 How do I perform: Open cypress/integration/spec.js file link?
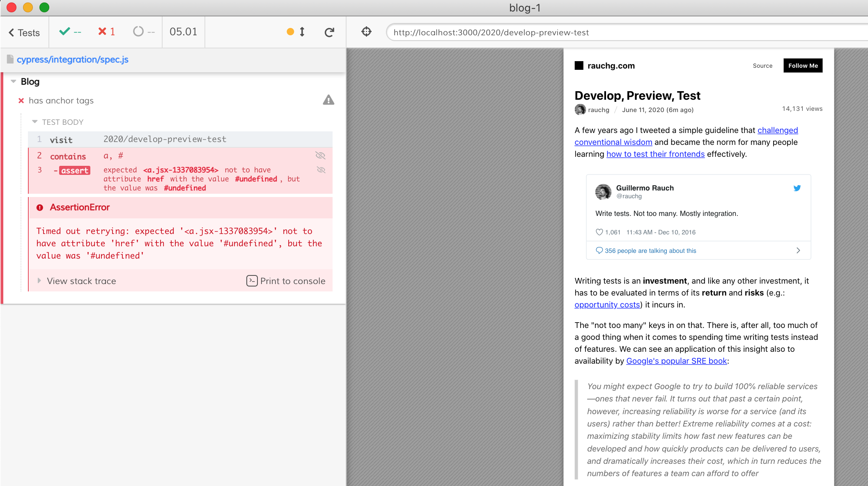pos(73,60)
